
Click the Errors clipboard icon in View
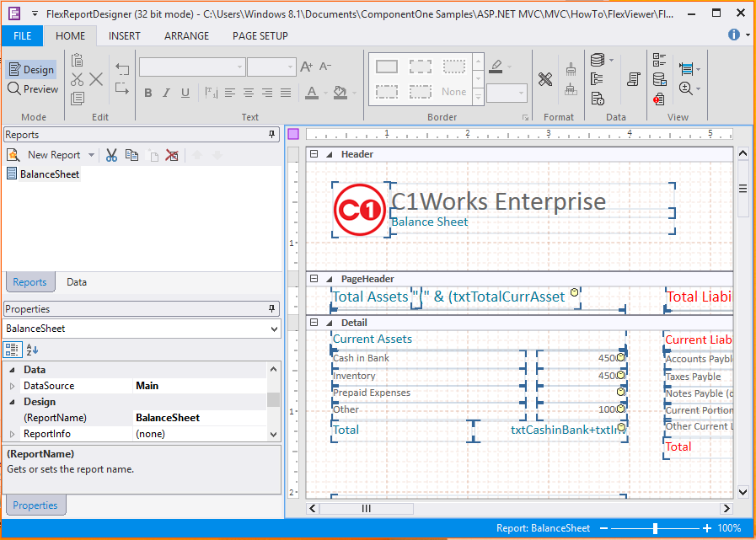click(659, 99)
